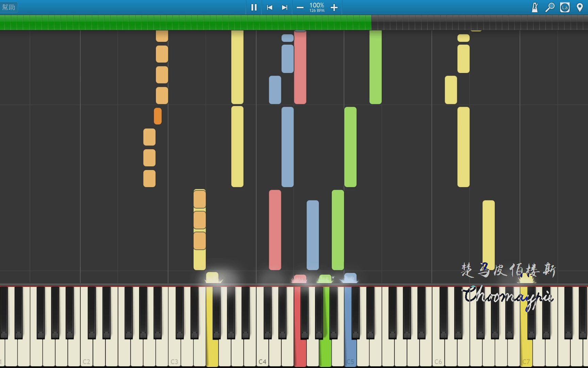
Task: Pause the song playback
Action: tap(254, 7)
